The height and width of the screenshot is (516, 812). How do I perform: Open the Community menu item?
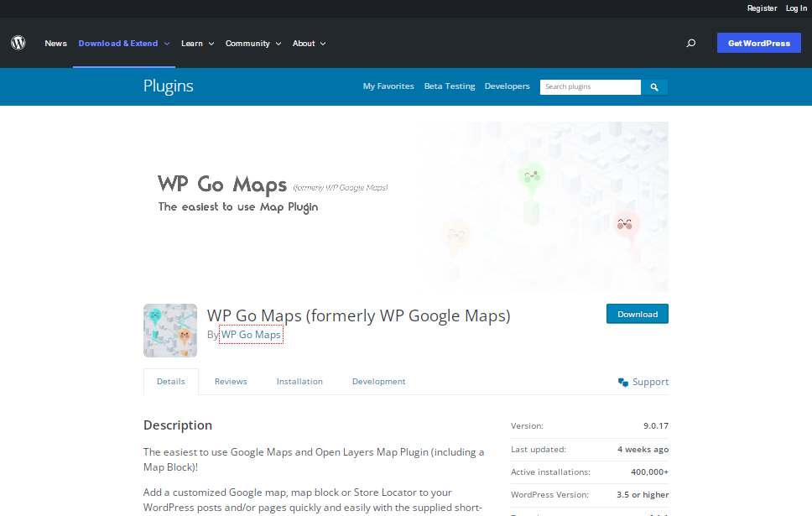247,44
